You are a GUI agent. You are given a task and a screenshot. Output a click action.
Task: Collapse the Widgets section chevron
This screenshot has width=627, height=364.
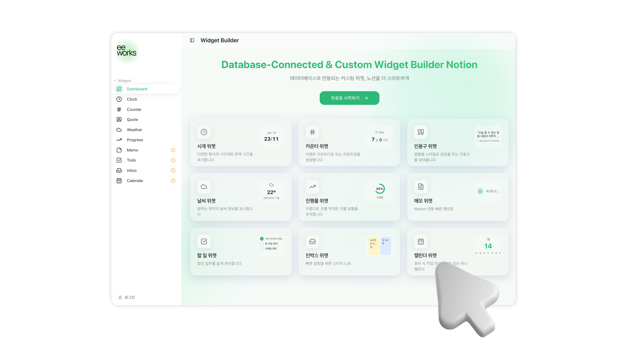pyautogui.click(x=115, y=81)
